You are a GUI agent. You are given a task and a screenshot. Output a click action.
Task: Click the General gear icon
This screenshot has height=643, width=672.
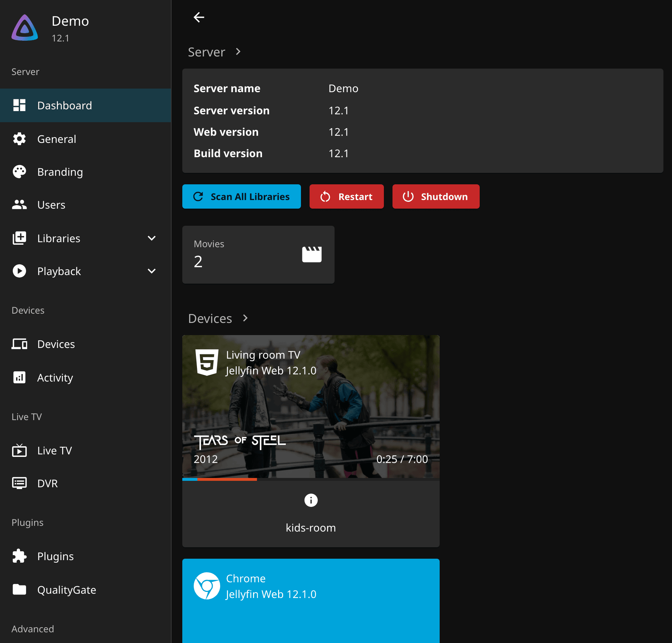click(x=19, y=139)
